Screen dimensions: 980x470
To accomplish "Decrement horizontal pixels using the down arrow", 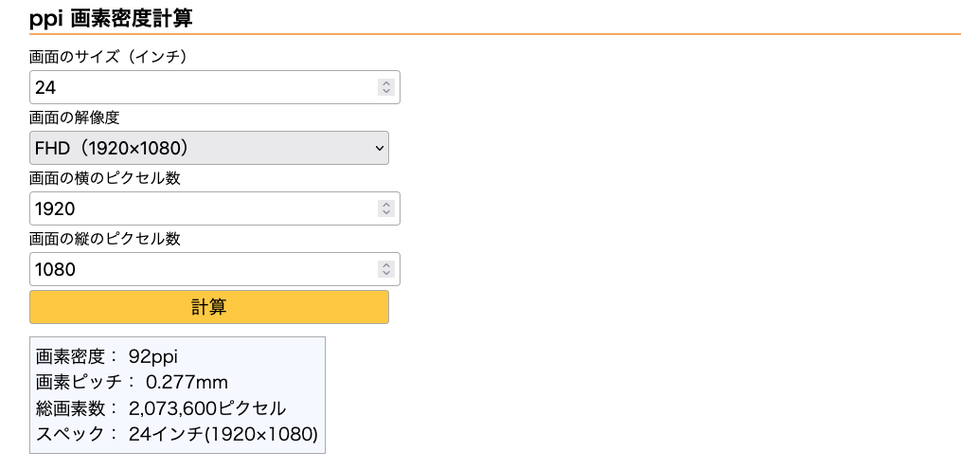I will [x=385, y=213].
